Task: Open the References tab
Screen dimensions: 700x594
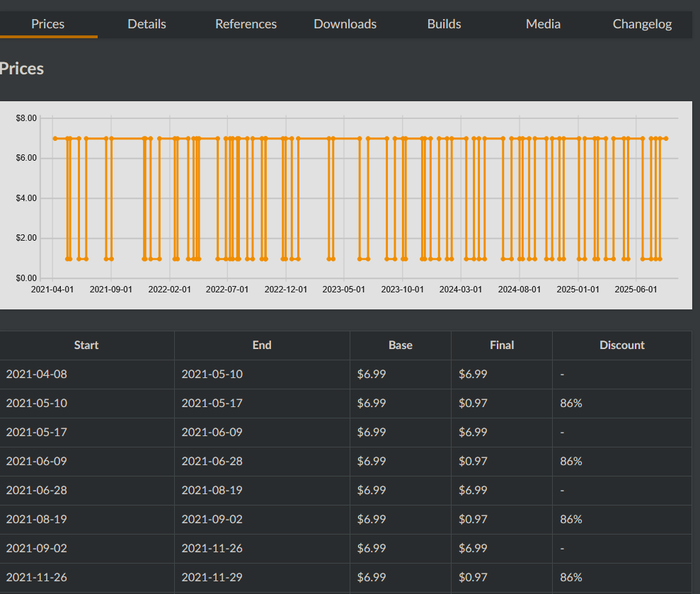Action: [x=246, y=24]
